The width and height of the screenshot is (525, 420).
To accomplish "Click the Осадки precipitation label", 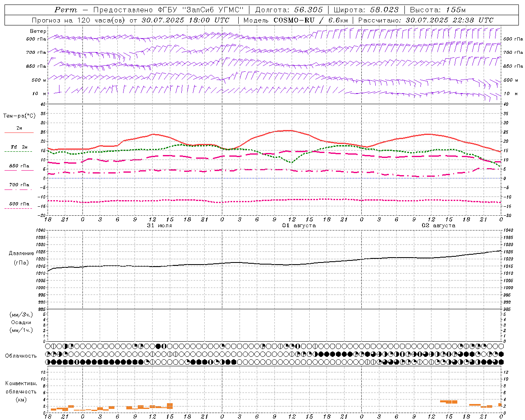I will click(21, 322).
